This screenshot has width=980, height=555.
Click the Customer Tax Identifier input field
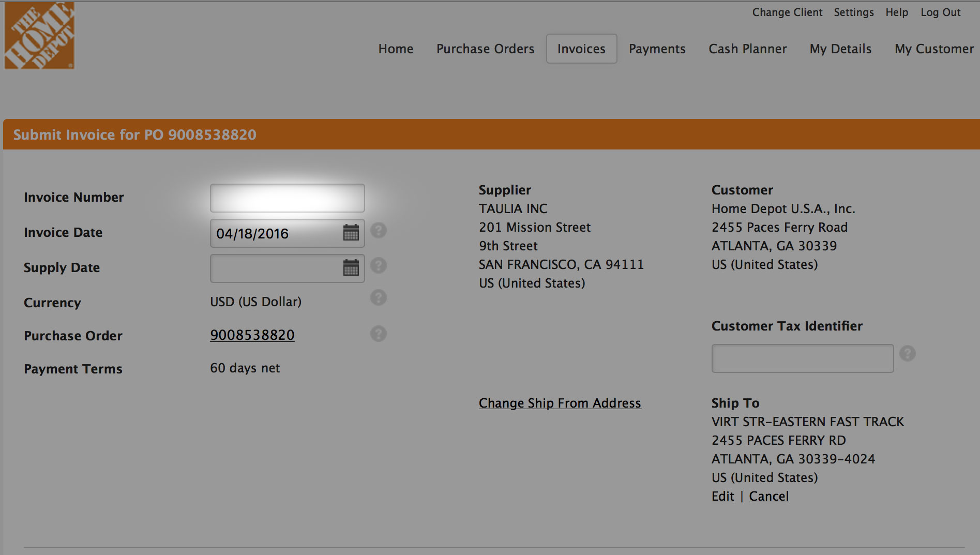coord(802,358)
